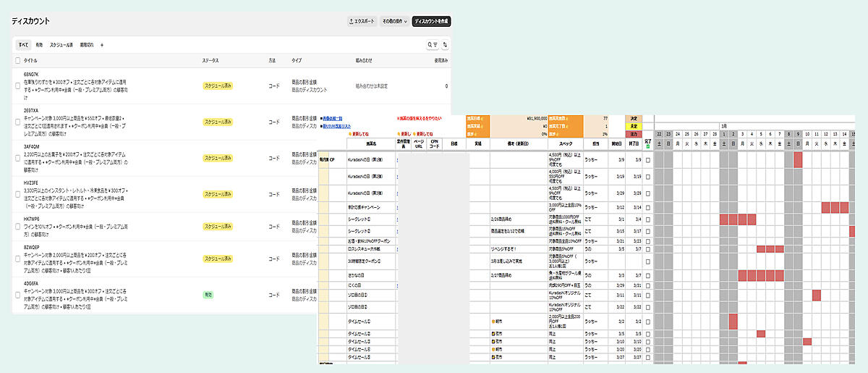Toggle the select-all checkbox beside タイトル
Screen dimensions: 868x373
tap(18, 60)
